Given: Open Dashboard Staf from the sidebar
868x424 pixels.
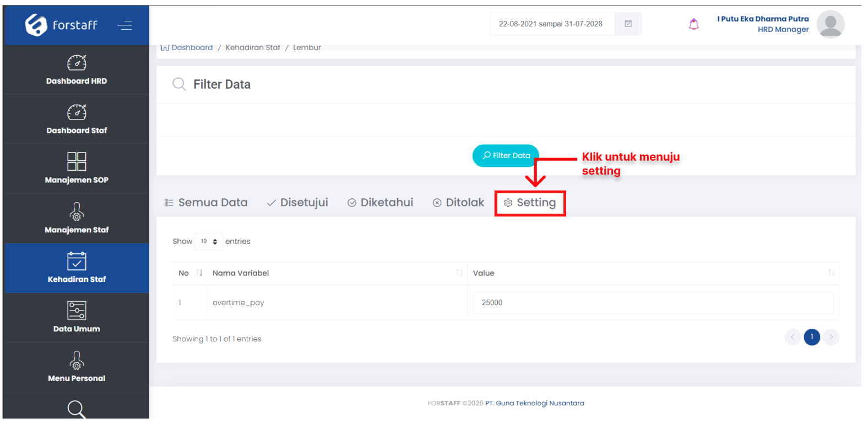Looking at the screenshot, I should point(77,119).
